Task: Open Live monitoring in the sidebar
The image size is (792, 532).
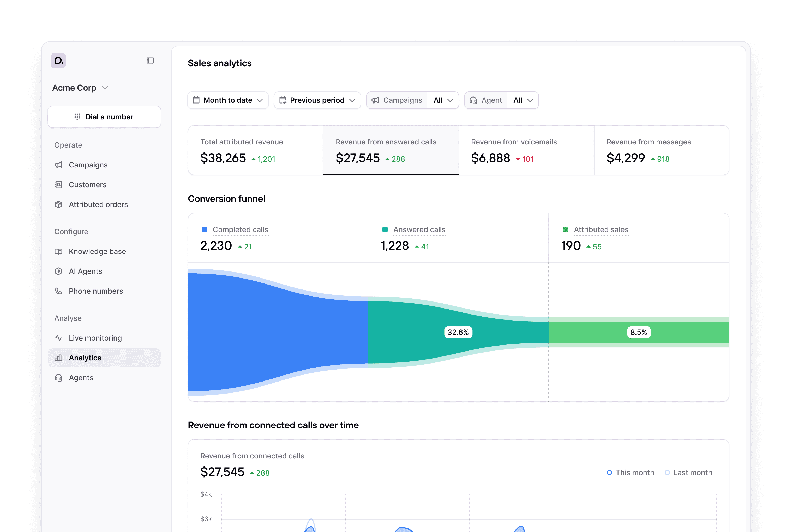Action: tap(95, 338)
